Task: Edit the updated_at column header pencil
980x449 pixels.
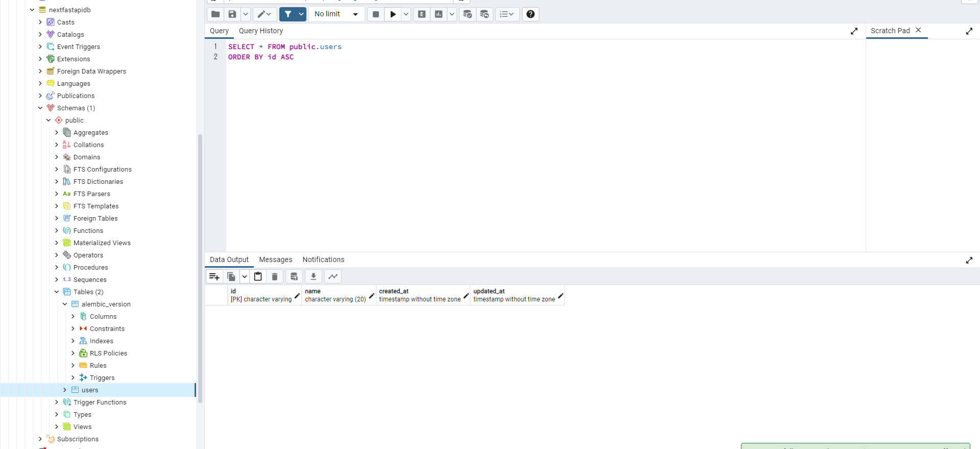Action: pyautogui.click(x=560, y=296)
